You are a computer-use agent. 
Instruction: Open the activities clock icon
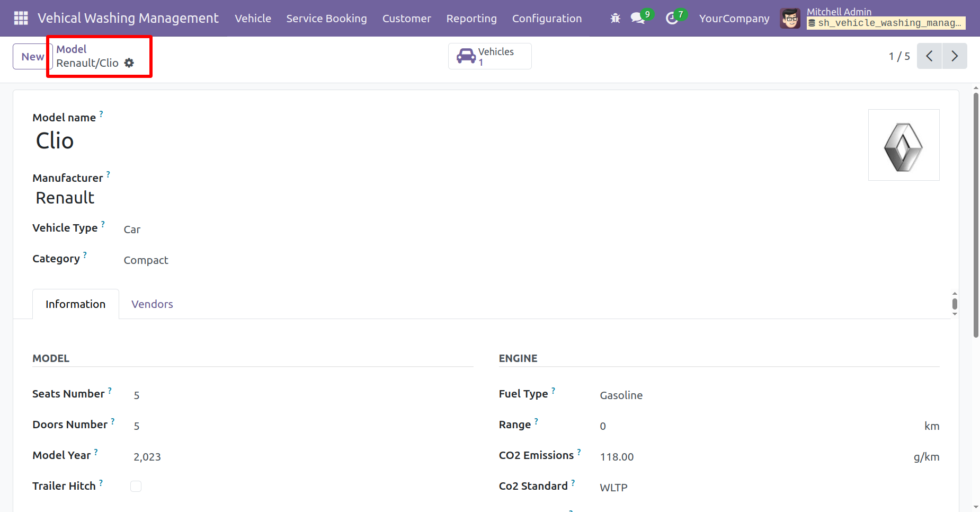click(x=672, y=19)
